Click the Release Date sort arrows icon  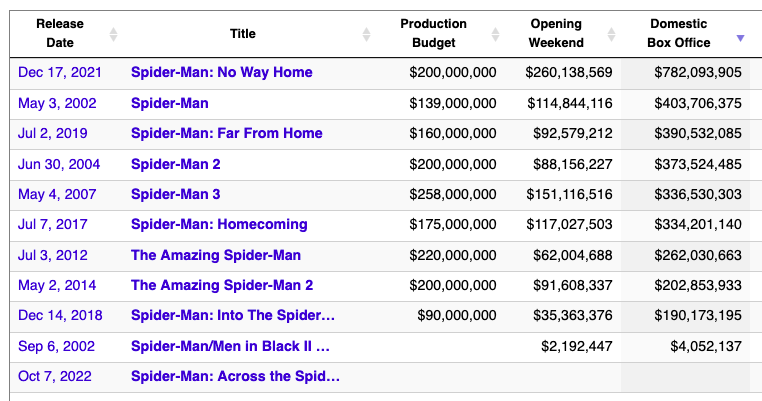(113, 34)
